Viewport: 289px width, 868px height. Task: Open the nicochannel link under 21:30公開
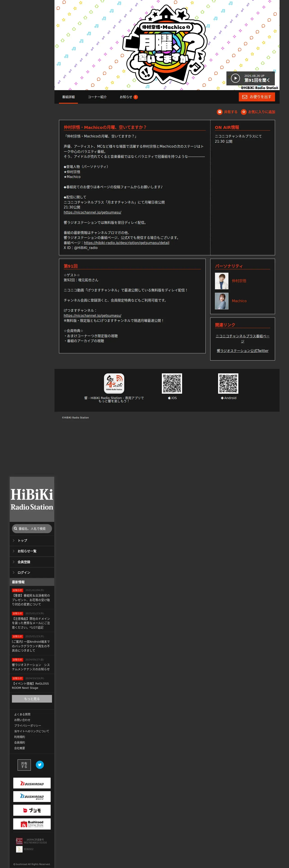point(93,212)
